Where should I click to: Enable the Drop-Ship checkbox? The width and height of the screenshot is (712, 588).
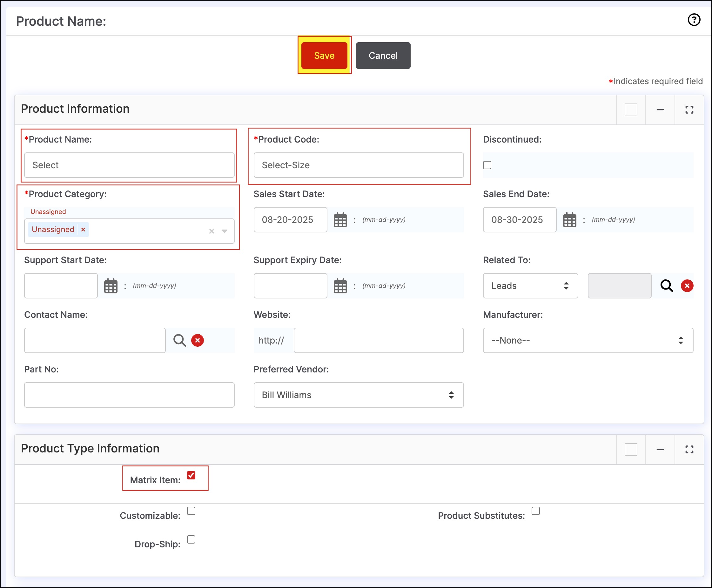point(191,539)
